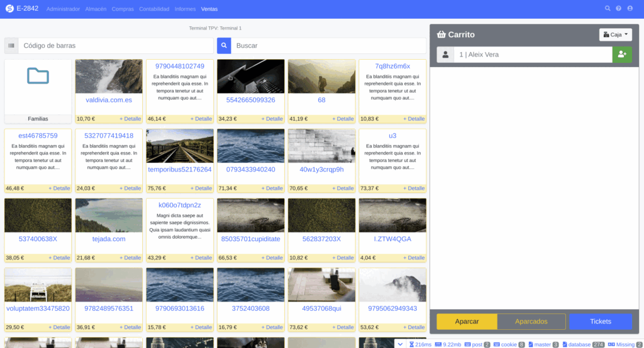Open the user account icon in navbar

630,9
